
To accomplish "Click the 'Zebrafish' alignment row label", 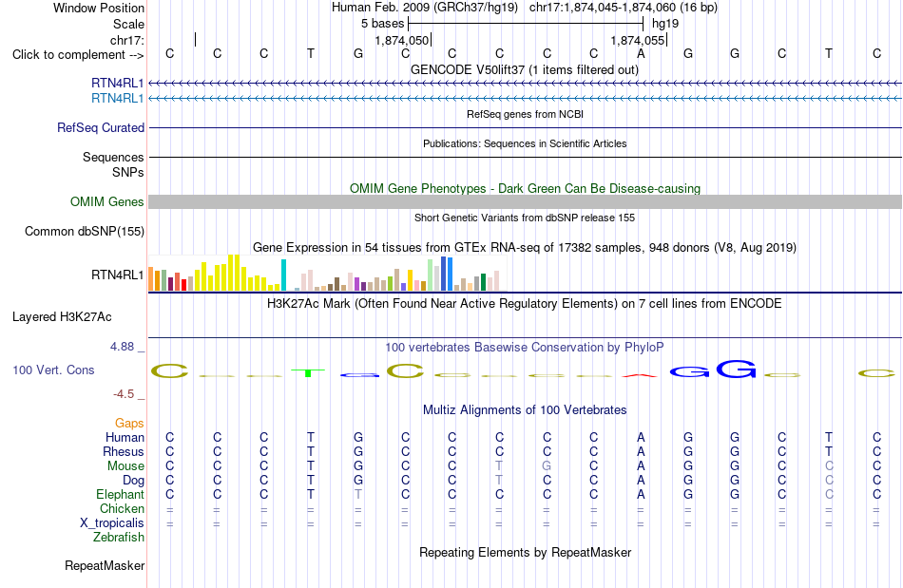I will tap(119, 537).
